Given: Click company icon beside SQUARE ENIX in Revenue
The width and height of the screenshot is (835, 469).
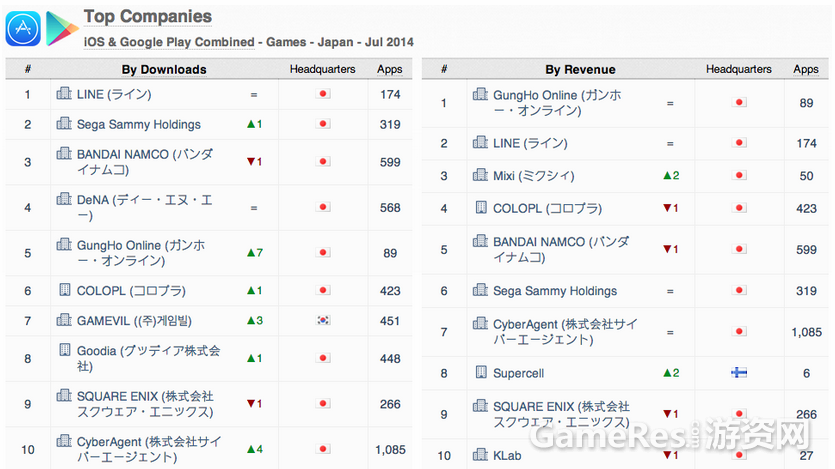Looking at the screenshot, I should (480, 406).
